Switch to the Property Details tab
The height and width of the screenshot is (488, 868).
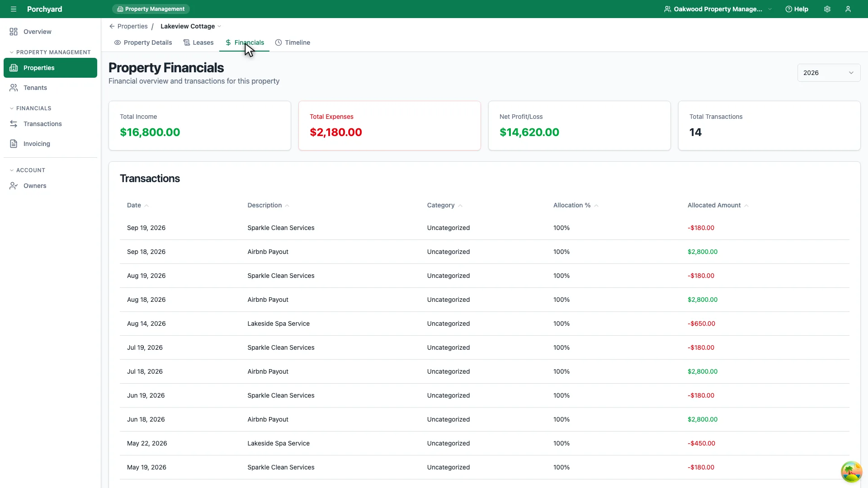(x=143, y=42)
